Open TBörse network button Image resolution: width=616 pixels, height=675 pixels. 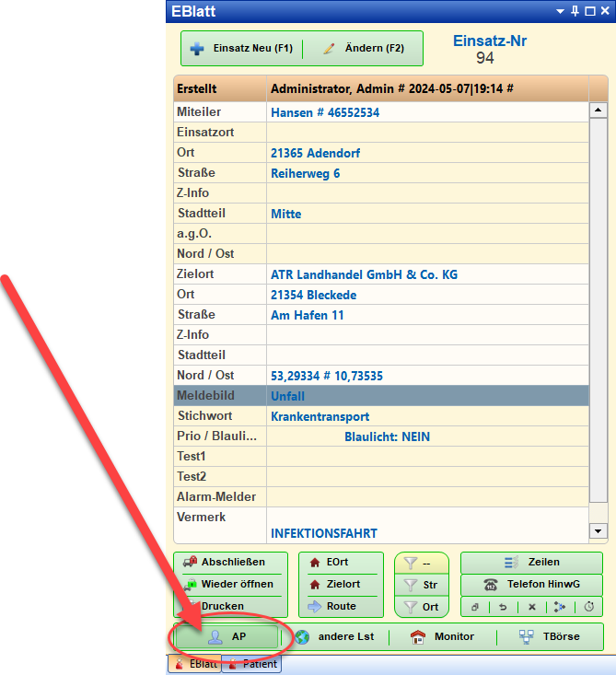pyautogui.click(x=550, y=636)
